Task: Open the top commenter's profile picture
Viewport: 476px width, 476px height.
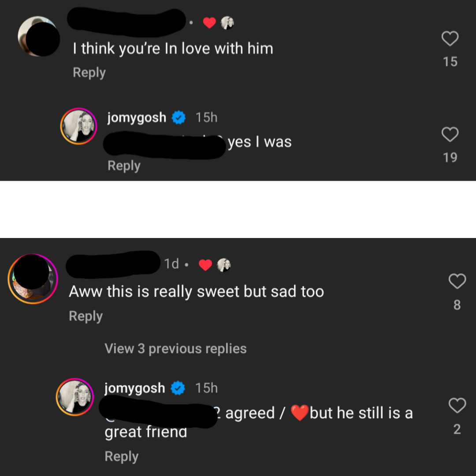Action: tap(38, 36)
